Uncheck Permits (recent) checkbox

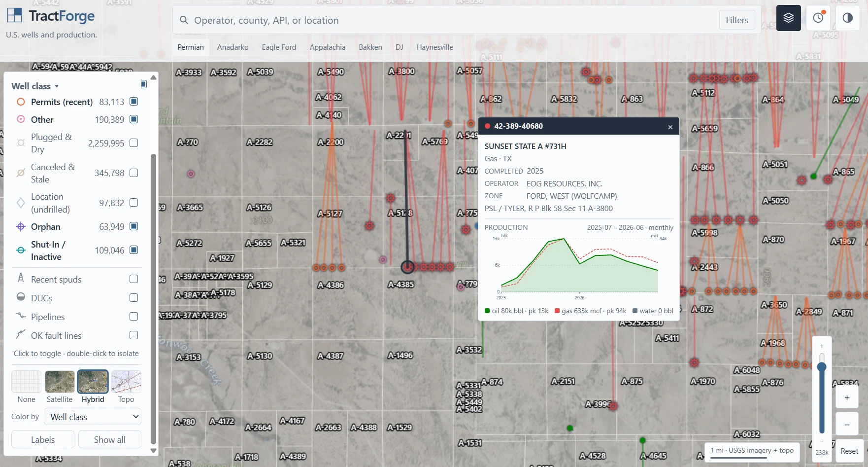point(134,102)
